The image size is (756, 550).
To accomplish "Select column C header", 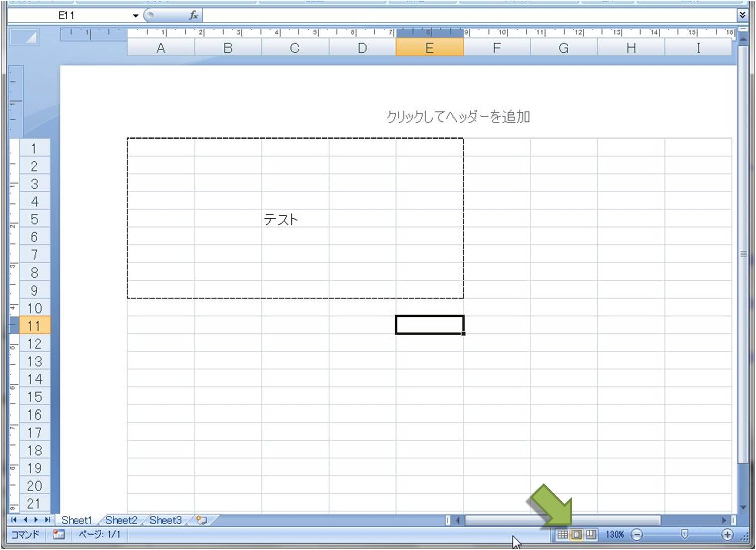I will tap(295, 48).
